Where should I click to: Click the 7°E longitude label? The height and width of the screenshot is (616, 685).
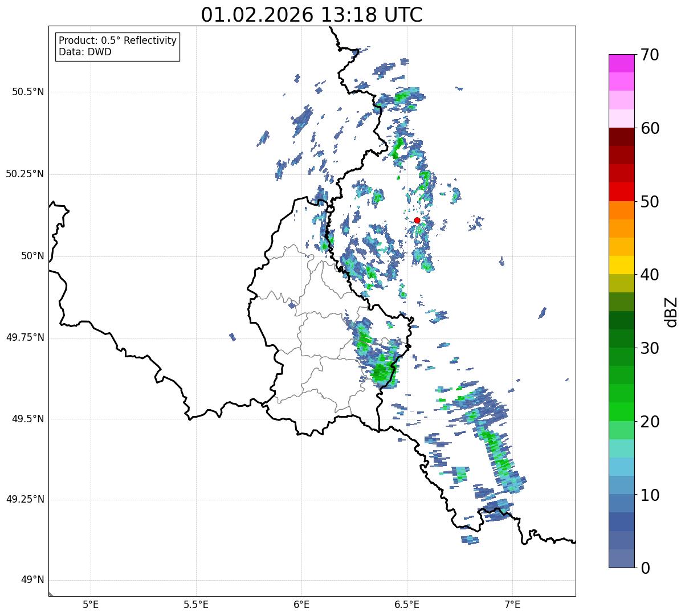(512, 604)
